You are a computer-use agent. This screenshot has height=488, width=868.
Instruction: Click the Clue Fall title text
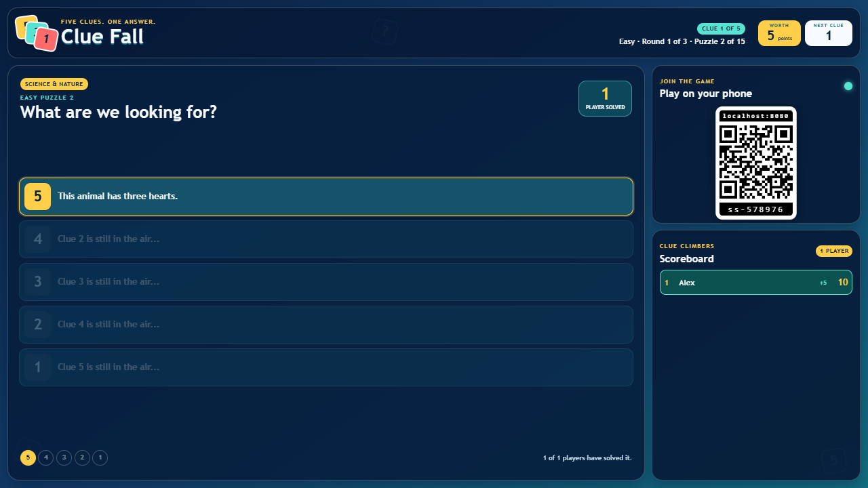[x=102, y=37]
